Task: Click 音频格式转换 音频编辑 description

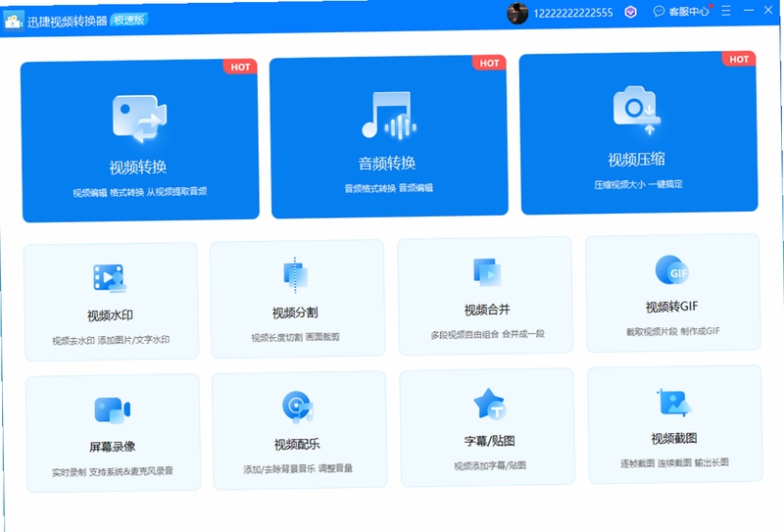Action: [388, 188]
